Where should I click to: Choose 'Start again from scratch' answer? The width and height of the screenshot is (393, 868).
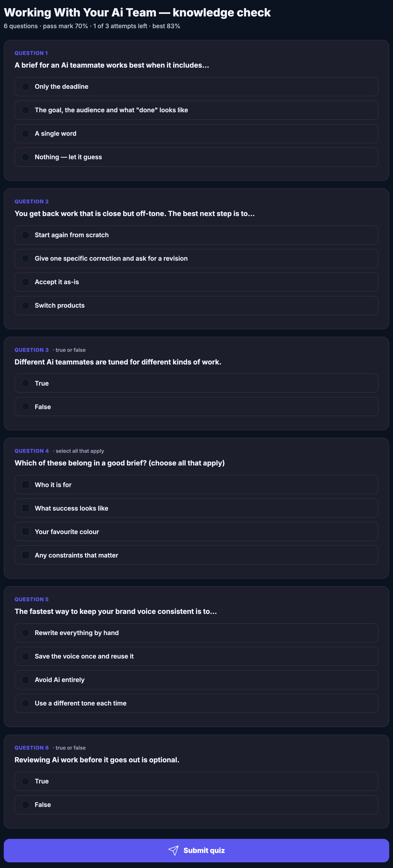pyautogui.click(x=196, y=235)
